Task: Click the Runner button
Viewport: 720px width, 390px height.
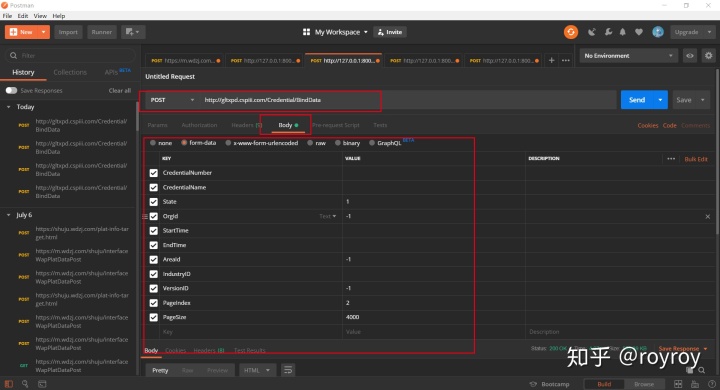Action: pyautogui.click(x=101, y=32)
